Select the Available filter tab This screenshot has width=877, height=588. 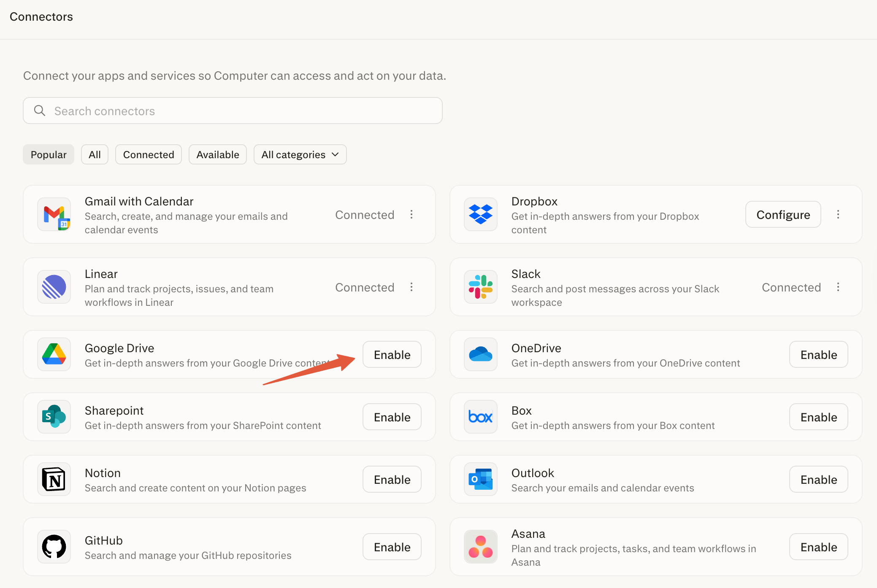pos(218,154)
